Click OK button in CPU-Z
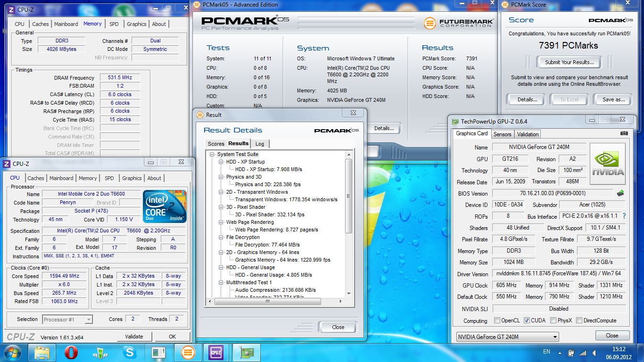 click(x=172, y=337)
